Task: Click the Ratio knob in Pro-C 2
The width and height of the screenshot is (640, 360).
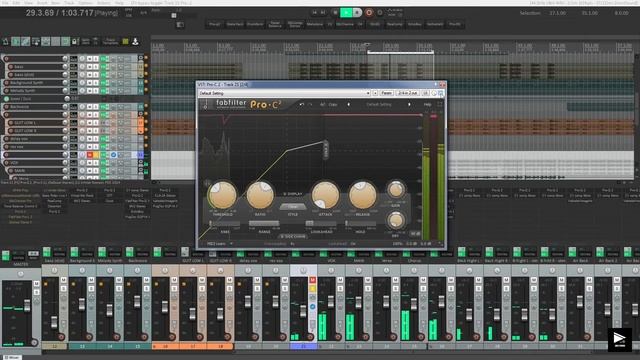Action: coord(260,195)
